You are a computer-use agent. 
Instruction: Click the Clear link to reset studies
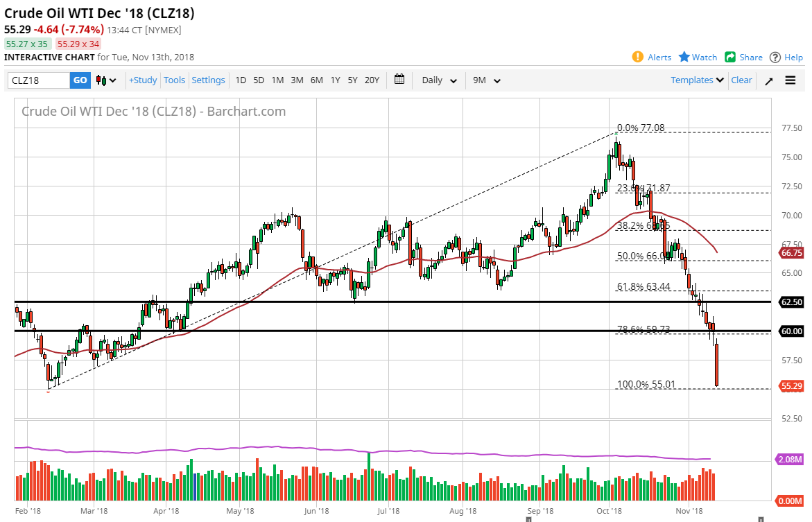(x=741, y=80)
